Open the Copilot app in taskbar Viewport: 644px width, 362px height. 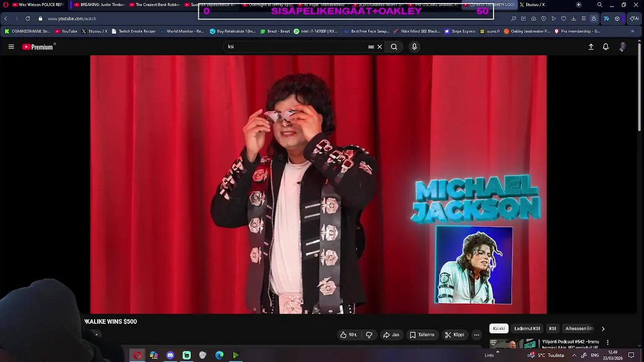(154, 355)
